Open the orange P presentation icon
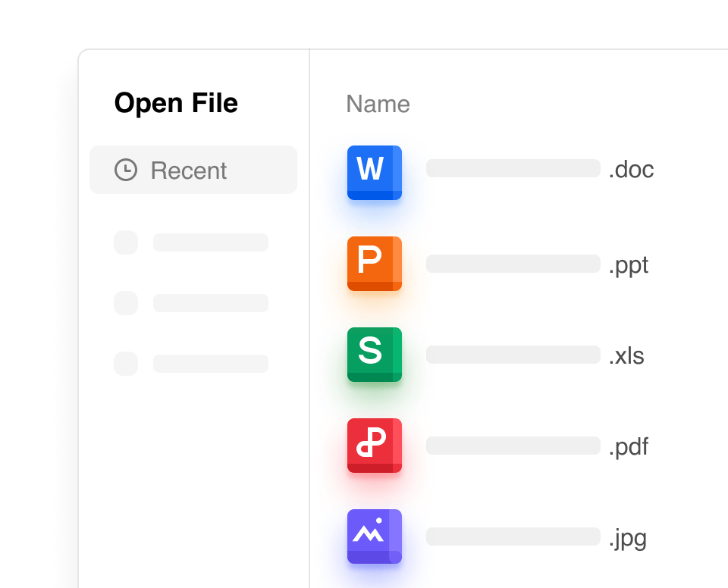The image size is (728, 588). [374, 264]
